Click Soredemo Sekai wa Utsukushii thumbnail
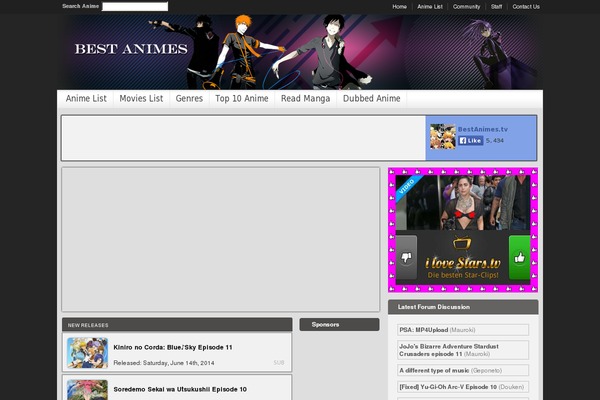Viewport: 600px width, 400px height. click(x=87, y=390)
